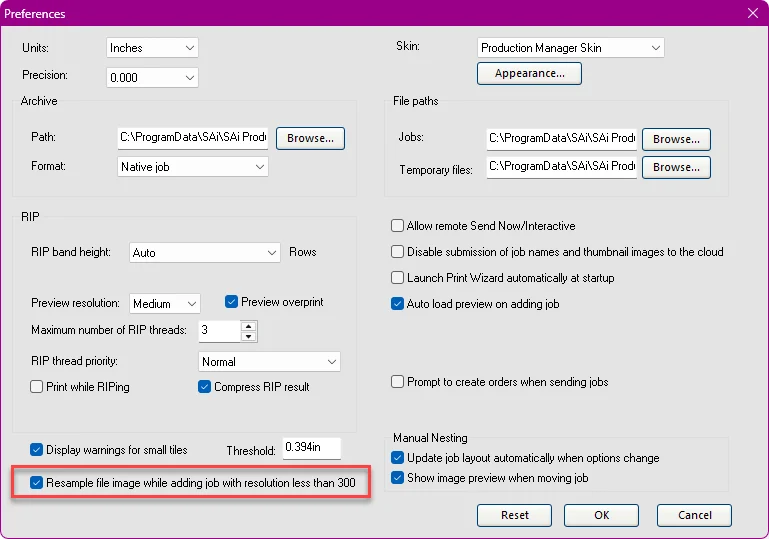Increase RIP threads with the up arrow
Viewport: 769px width, 539px height.
249,326
